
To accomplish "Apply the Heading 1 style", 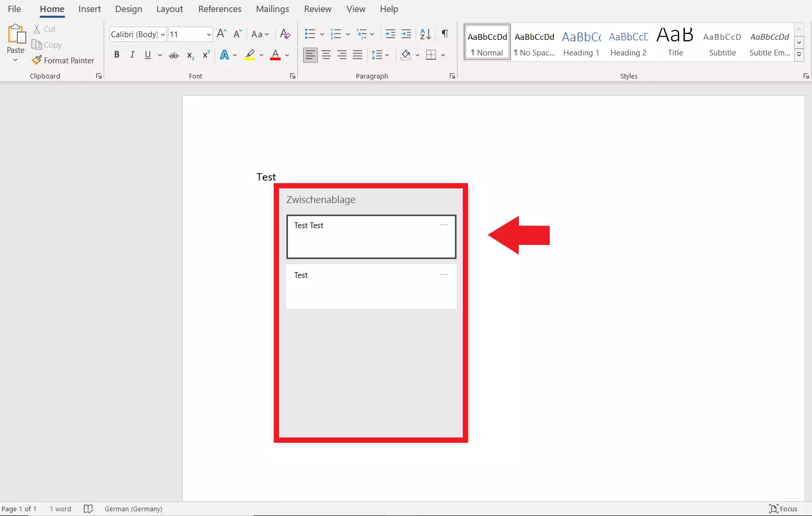I will pos(581,42).
